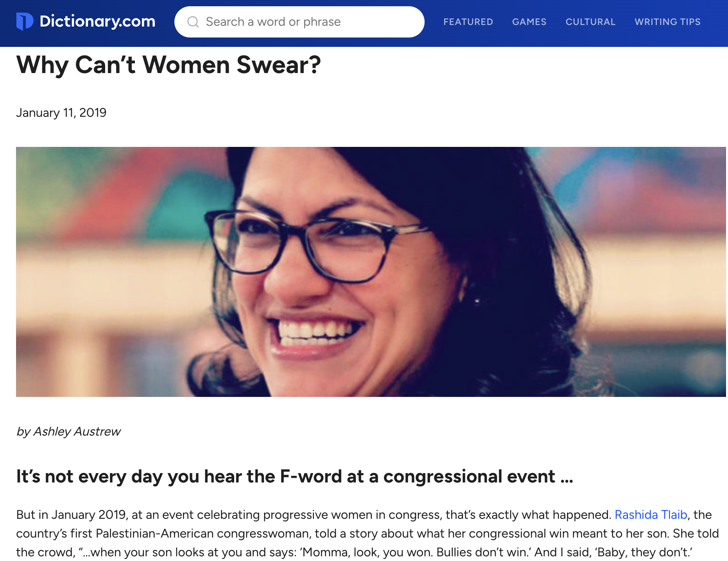Focus the Search a word or phrase field

point(299,22)
